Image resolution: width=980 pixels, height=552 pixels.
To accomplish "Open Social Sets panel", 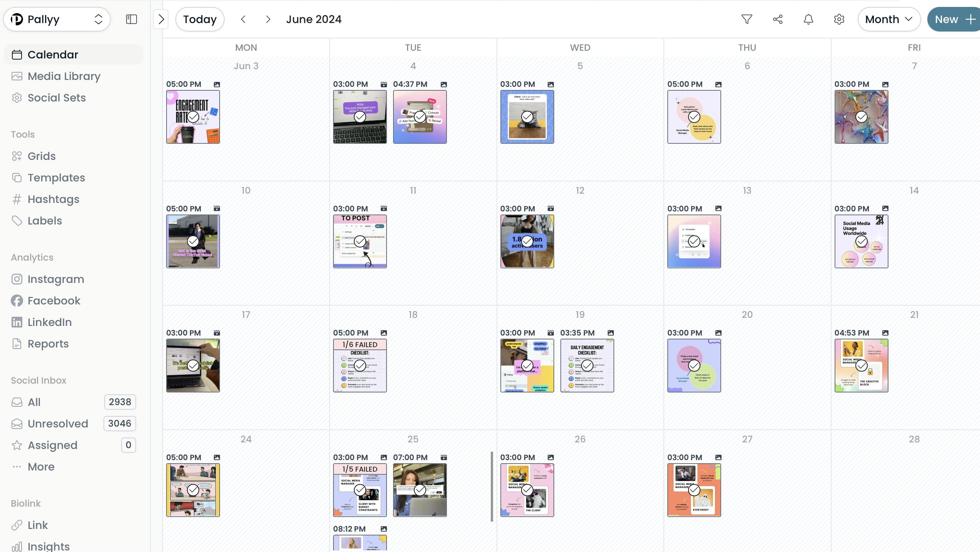I will tap(57, 98).
